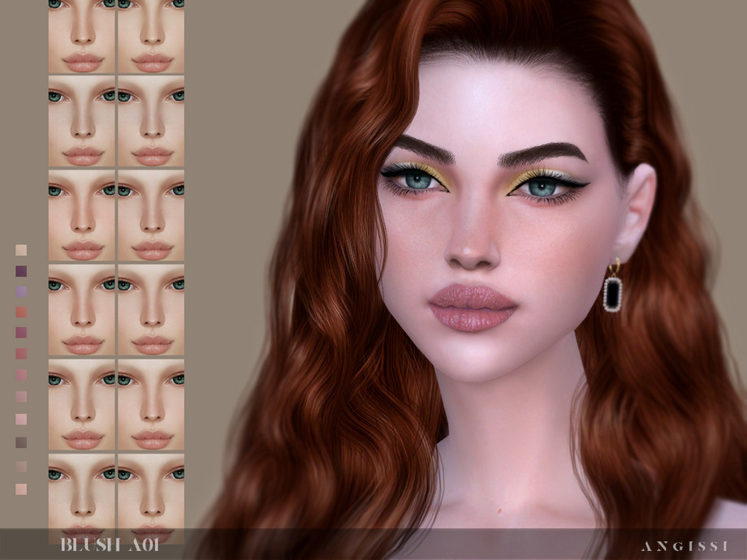Viewport: 747px width, 560px height.
Task: Select the left face thumbnail in the second row
Action: tap(82, 122)
